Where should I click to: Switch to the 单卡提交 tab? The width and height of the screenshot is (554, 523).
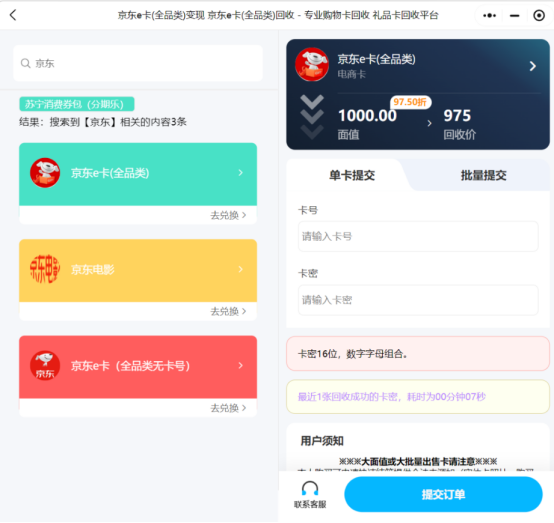point(352,175)
